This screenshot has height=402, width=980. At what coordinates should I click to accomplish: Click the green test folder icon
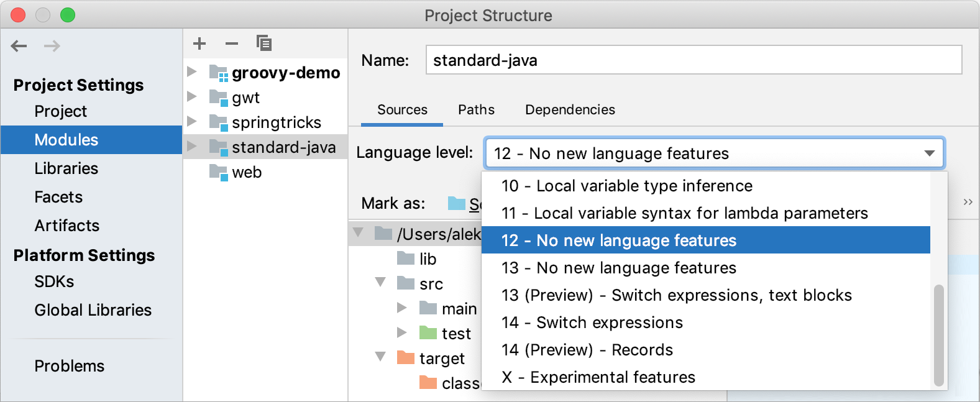428,332
